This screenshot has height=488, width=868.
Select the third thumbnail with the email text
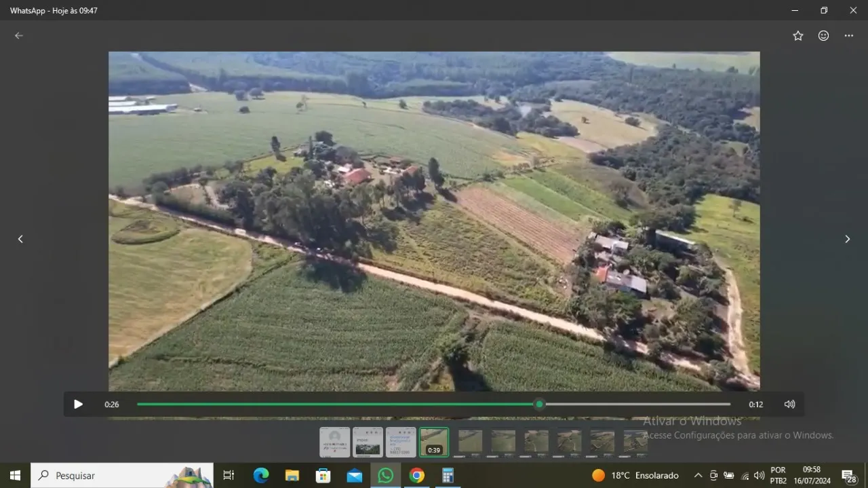tap(401, 442)
